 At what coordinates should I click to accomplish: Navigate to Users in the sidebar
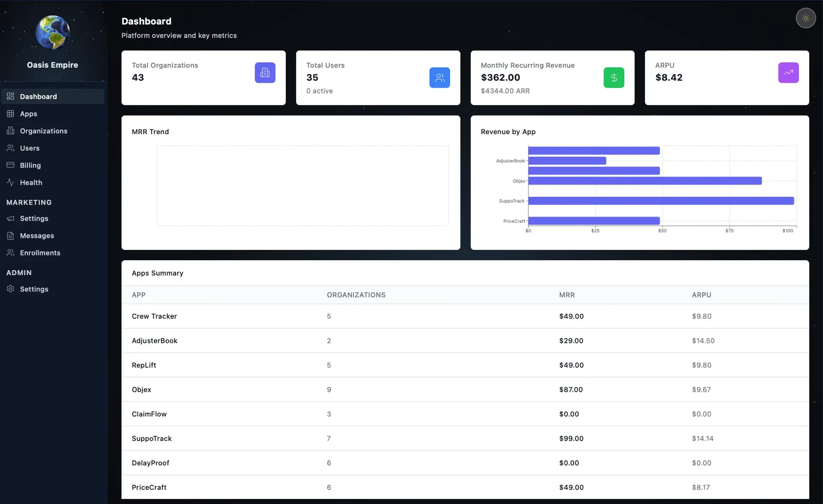coord(53,148)
